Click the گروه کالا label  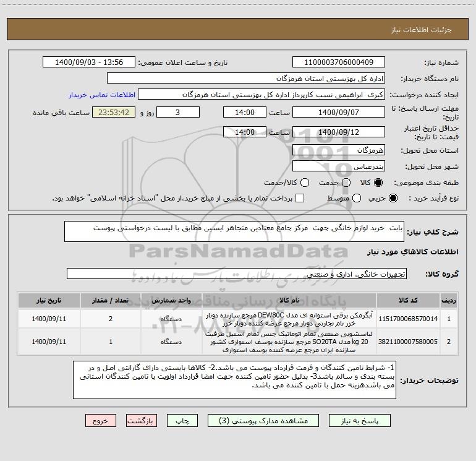pos(442,274)
